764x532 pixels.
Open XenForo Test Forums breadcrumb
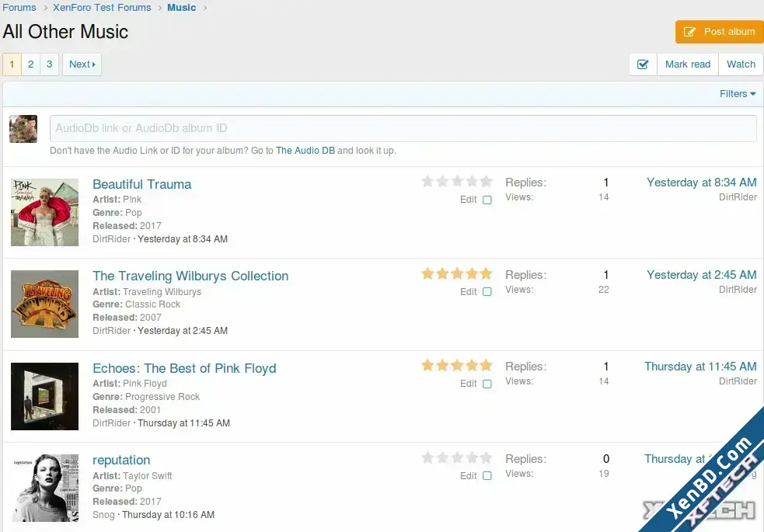point(102,7)
